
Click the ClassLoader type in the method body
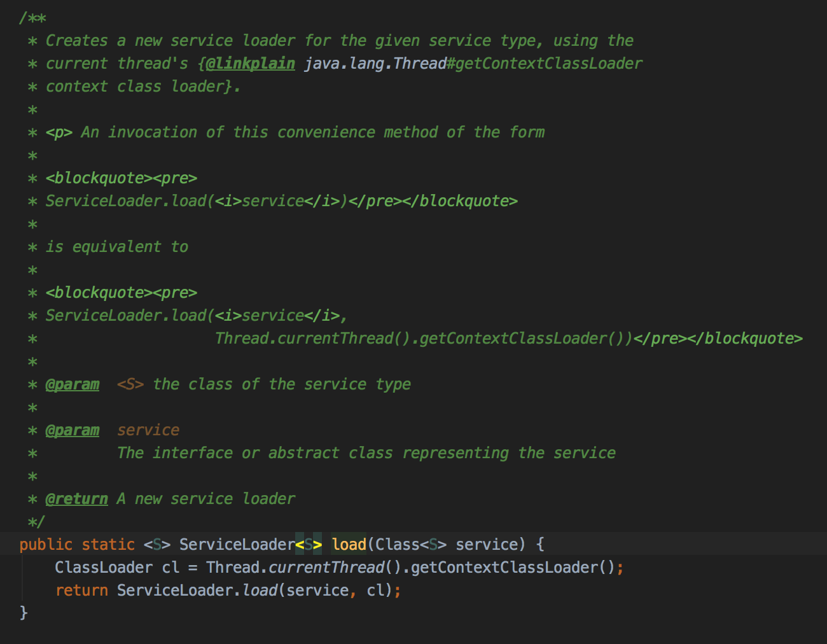click(x=104, y=568)
